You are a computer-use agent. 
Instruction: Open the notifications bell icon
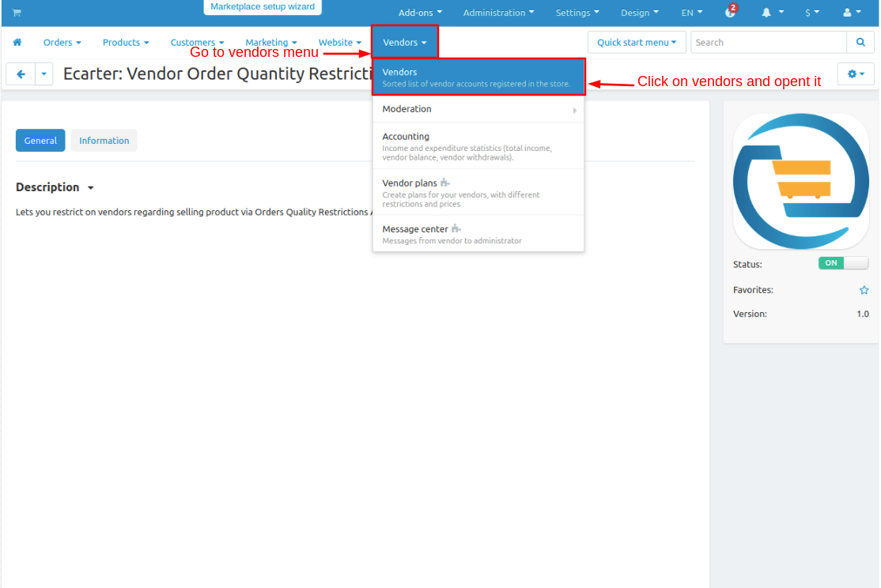773,13
